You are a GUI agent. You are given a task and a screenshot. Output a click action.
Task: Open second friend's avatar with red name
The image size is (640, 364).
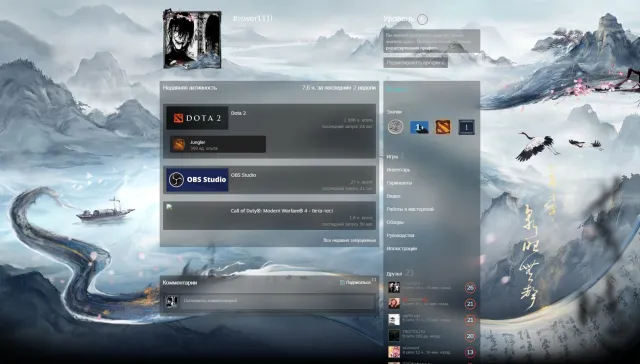pos(394,303)
